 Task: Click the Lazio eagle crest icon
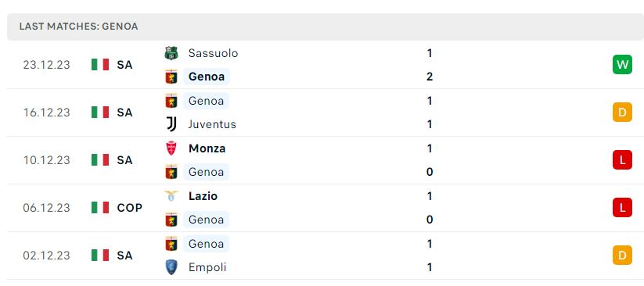coord(171,196)
